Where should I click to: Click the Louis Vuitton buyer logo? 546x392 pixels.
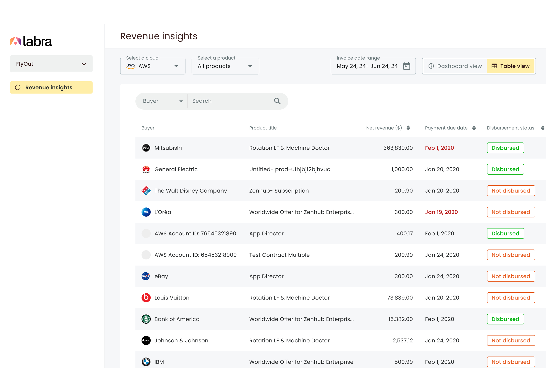(x=146, y=298)
